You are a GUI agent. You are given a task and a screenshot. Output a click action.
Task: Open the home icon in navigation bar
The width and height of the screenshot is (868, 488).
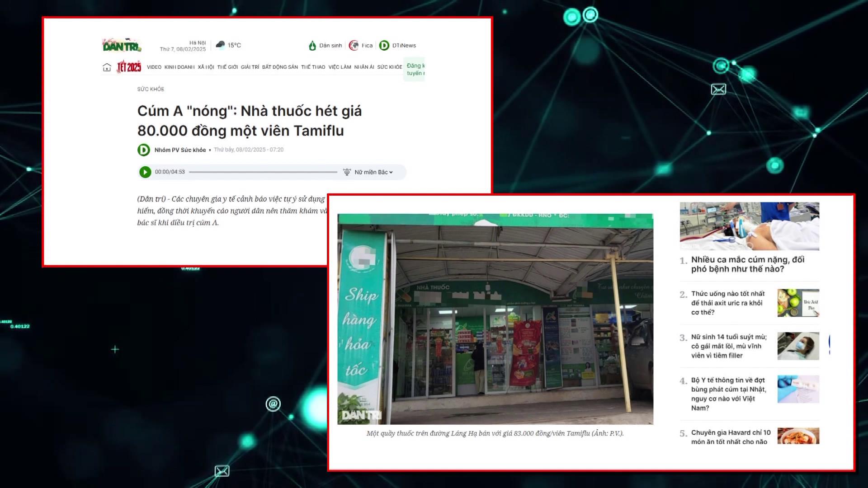click(x=107, y=67)
